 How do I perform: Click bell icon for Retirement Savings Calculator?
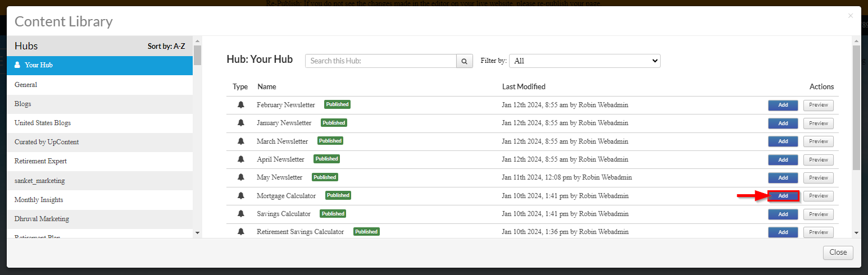[x=241, y=232]
